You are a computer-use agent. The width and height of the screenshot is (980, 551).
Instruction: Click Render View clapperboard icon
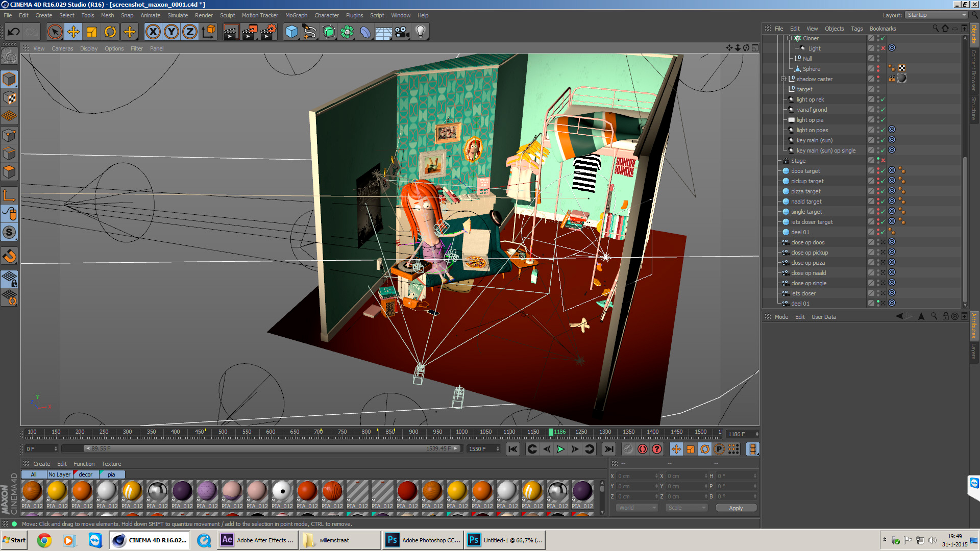tap(231, 32)
